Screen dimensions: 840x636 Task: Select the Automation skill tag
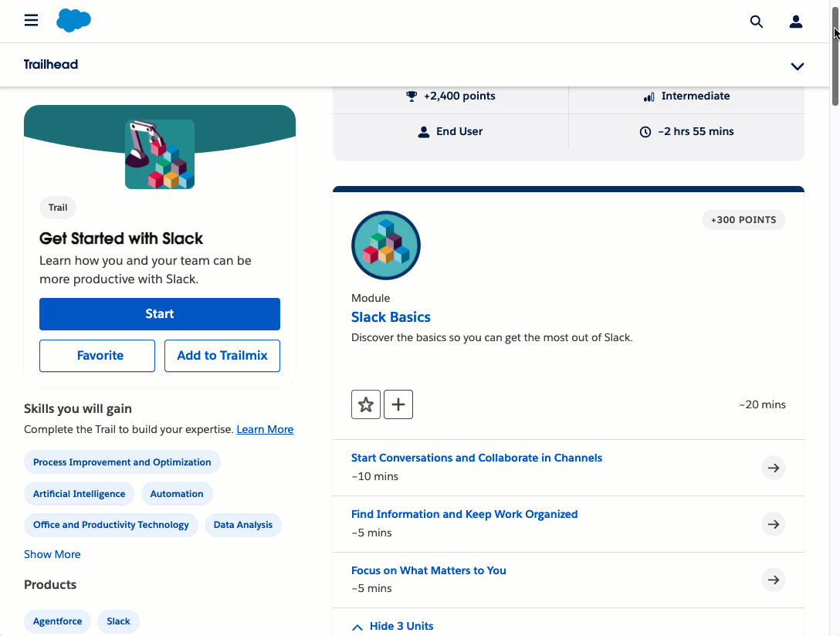point(177,494)
